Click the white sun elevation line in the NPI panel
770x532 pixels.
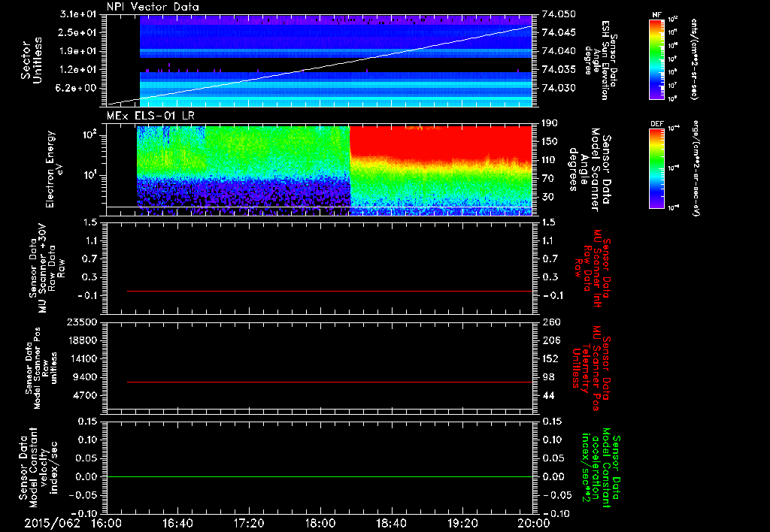(x=320, y=65)
